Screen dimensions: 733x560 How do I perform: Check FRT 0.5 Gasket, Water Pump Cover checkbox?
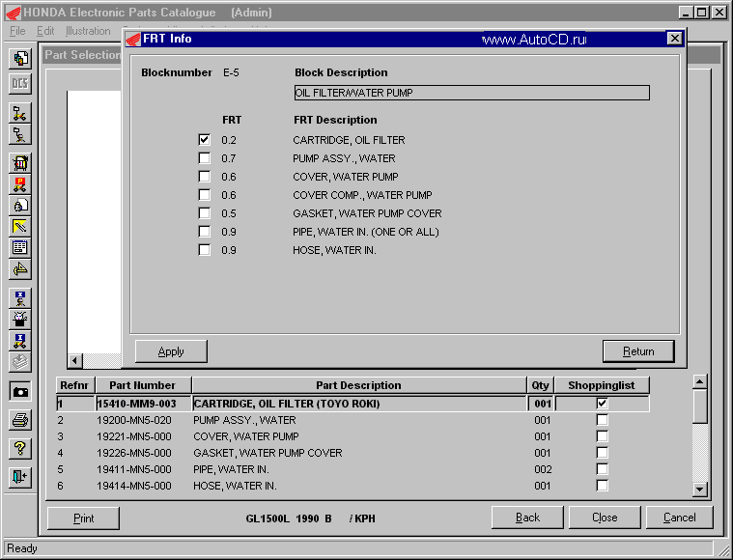pyautogui.click(x=205, y=213)
